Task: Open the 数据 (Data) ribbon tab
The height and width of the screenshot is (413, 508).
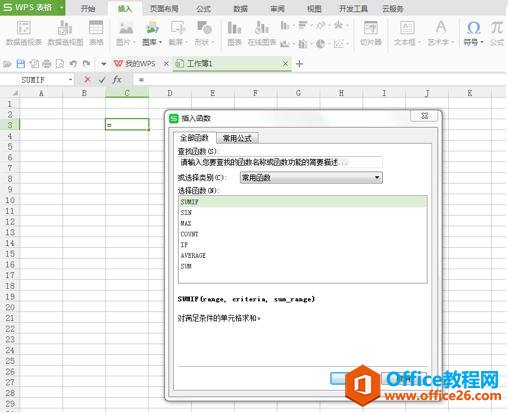Action: (241, 9)
